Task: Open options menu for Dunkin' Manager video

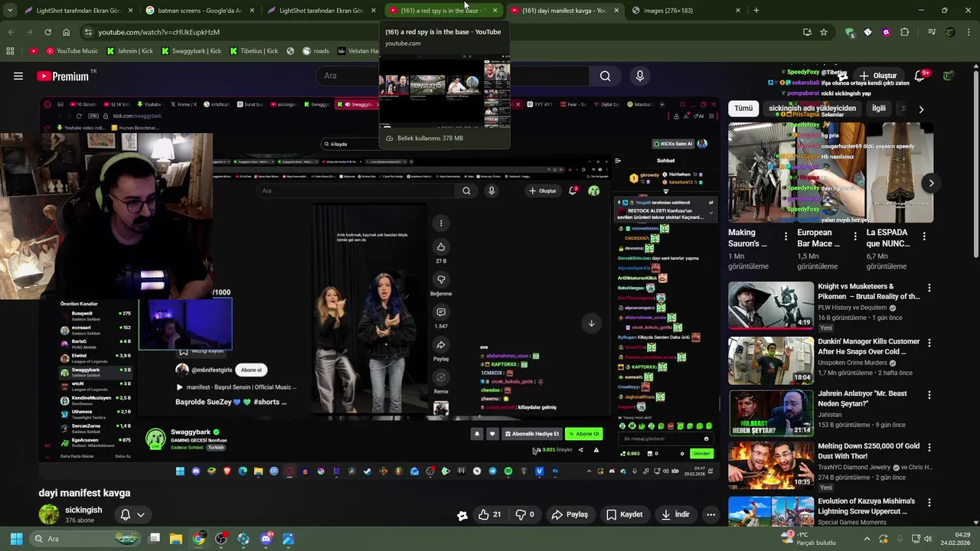Action: click(x=929, y=342)
